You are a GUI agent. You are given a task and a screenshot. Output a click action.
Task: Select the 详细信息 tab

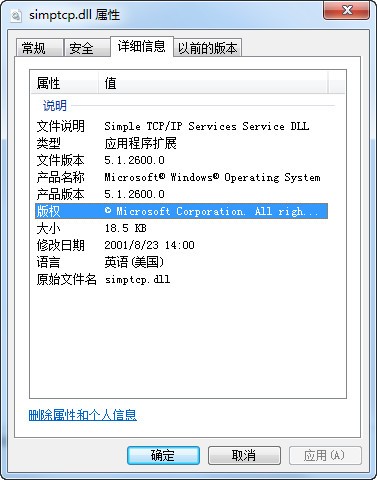click(142, 46)
